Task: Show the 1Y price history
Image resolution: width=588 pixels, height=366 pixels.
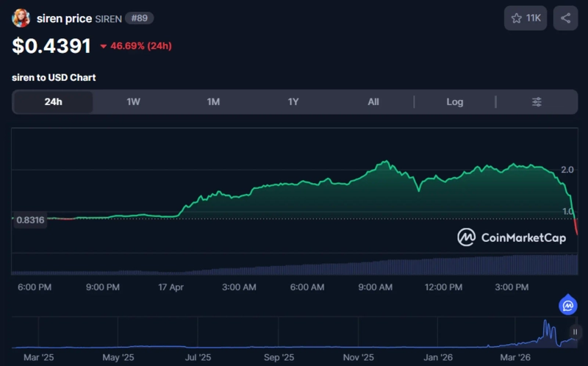Action: click(293, 102)
